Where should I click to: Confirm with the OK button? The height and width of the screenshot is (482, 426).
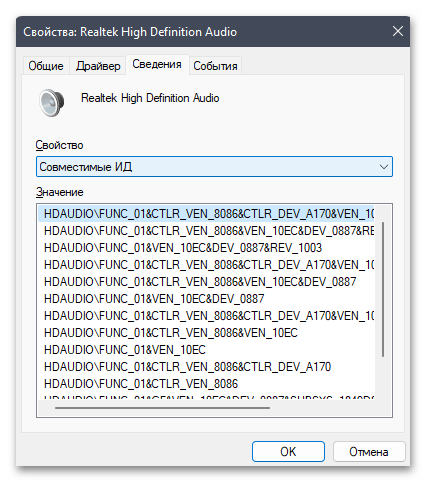tap(288, 452)
